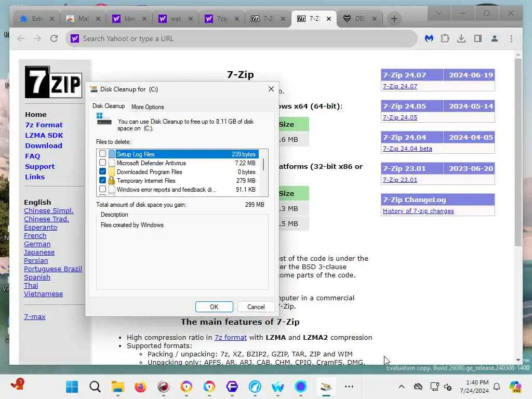Screen dimensions: 532x399
Task: Open a new browser tab
Action: coord(394,19)
